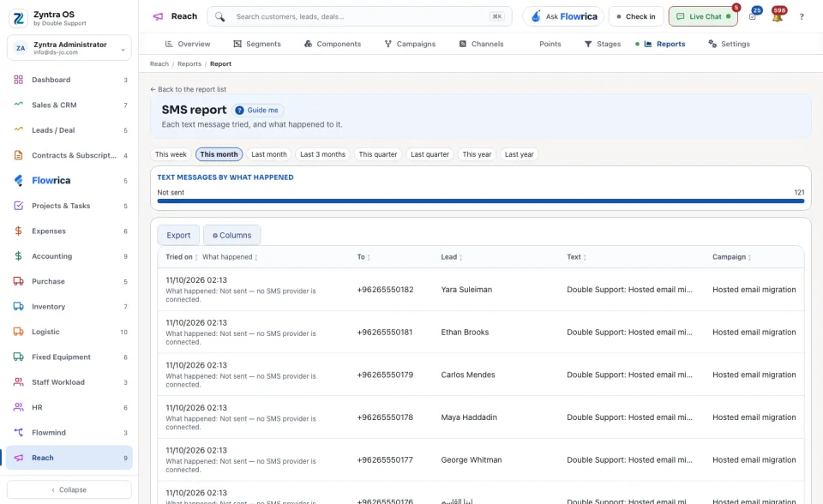Click the help question mark icon

coord(802,17)
